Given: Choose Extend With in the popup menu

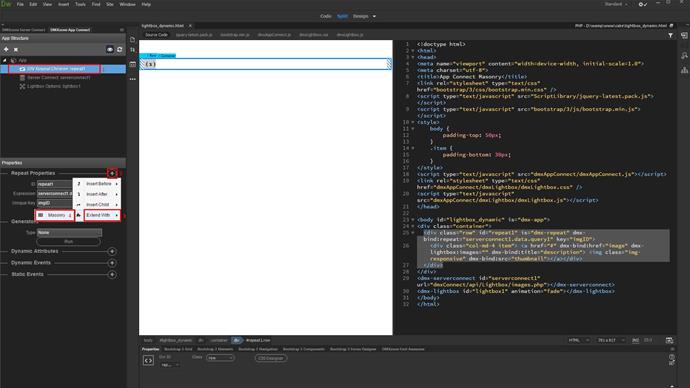Looking at the screenshot, I should pos(102,215).
